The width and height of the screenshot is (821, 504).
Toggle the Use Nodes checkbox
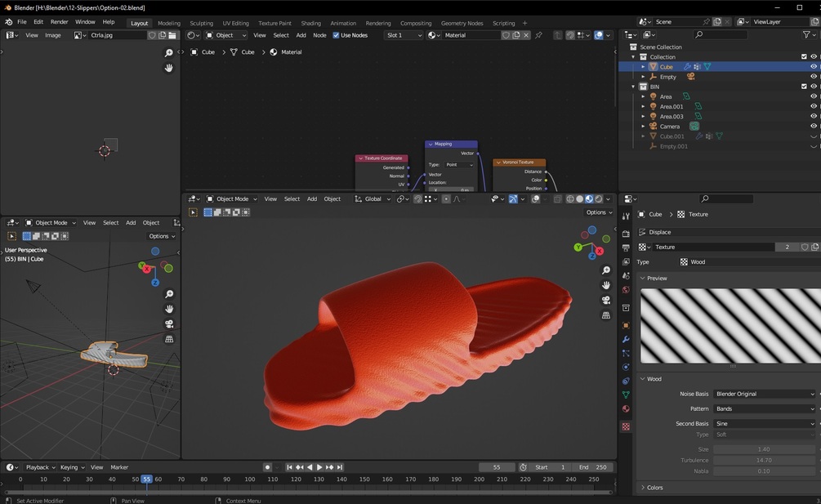[x=337, y=35]
